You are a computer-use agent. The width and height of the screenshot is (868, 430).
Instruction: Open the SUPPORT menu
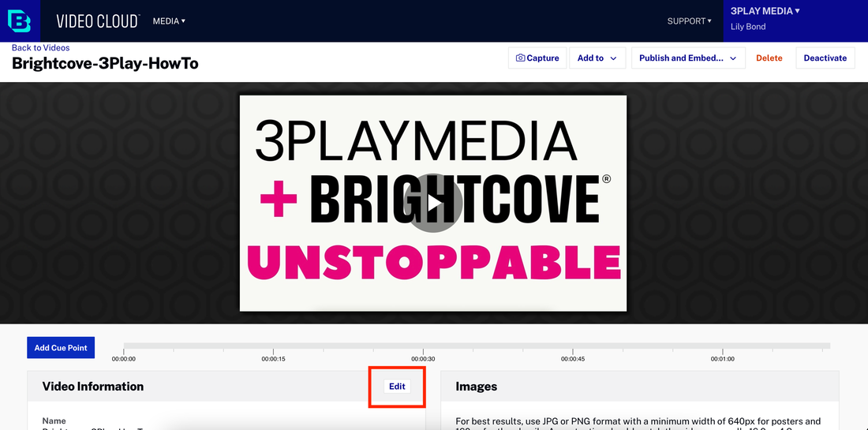(689, 21)
